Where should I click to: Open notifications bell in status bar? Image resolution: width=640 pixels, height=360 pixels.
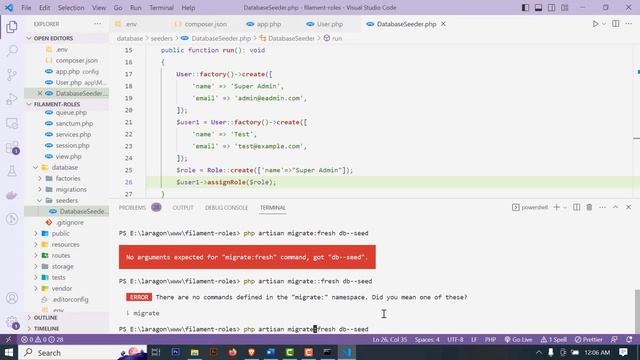click(629, 340)
